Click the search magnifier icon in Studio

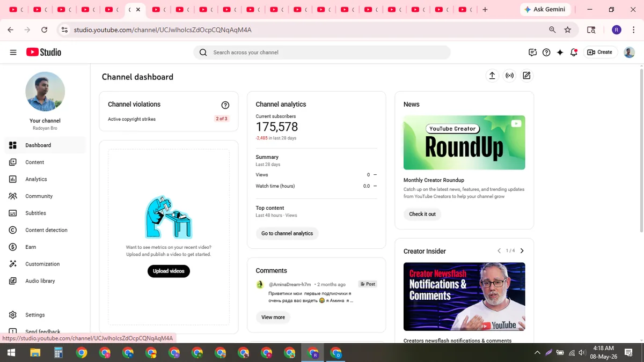click(x=203, y=53)
